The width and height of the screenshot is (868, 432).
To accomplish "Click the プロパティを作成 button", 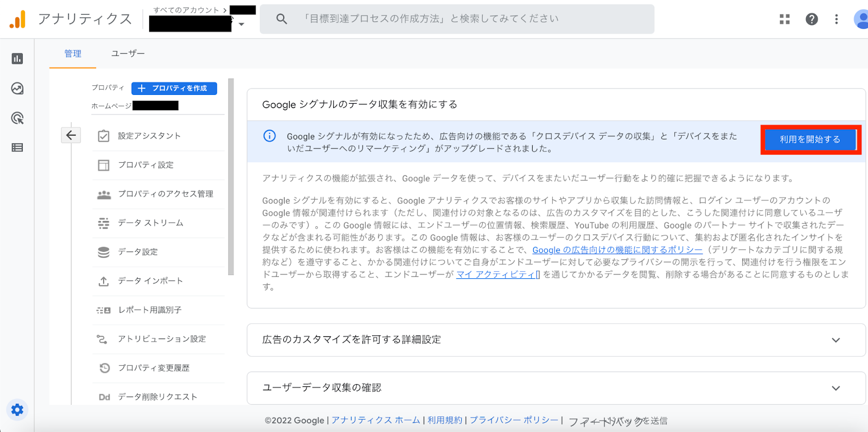I will pyautogui.click(x=174, y=88).
